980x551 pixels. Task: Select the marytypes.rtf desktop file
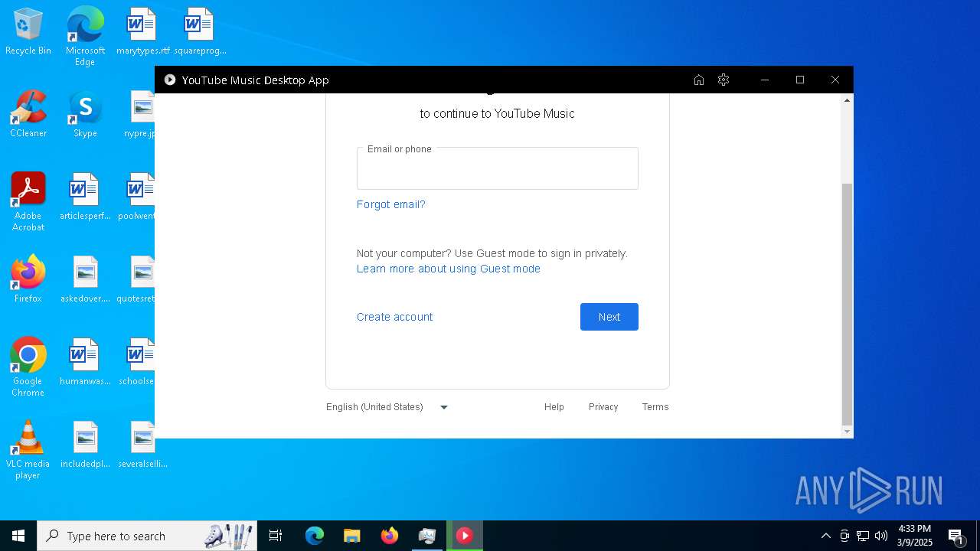coord(142,32)
